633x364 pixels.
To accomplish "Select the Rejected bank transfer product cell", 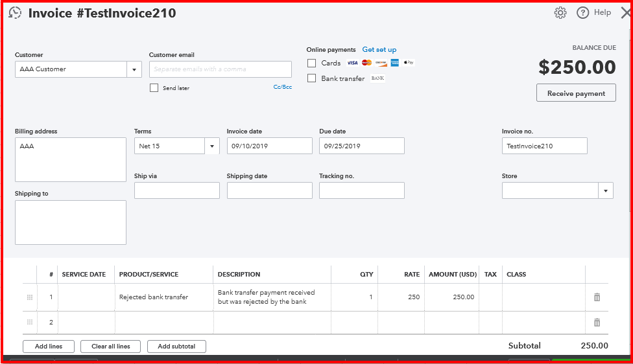I will tap(164, 297).
